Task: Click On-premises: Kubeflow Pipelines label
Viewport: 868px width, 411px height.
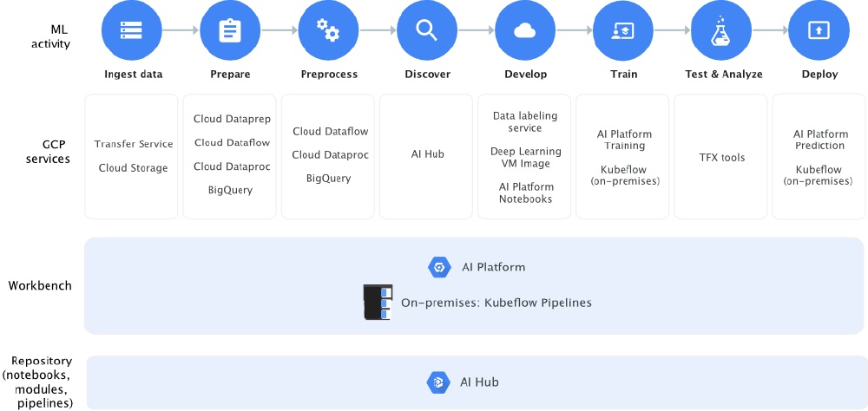Action: point(496,303)
